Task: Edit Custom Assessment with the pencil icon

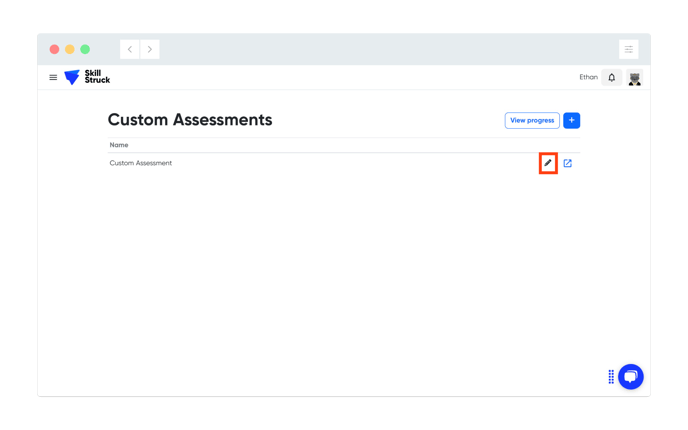Action: coord(548,163)
